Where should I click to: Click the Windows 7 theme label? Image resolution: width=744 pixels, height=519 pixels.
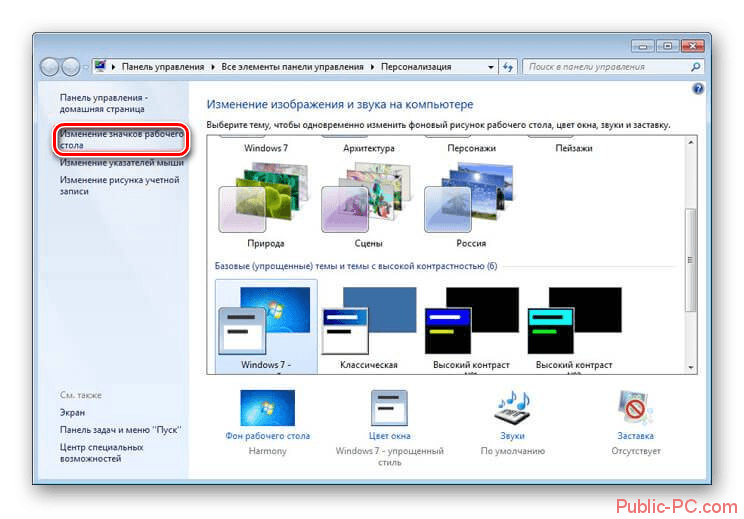click(266, 148)
